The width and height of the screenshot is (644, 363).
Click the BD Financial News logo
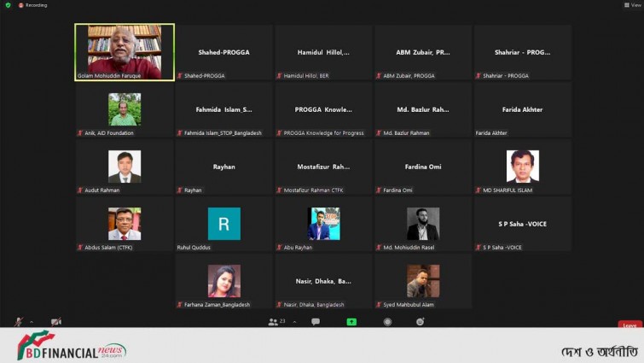(73, 346)
